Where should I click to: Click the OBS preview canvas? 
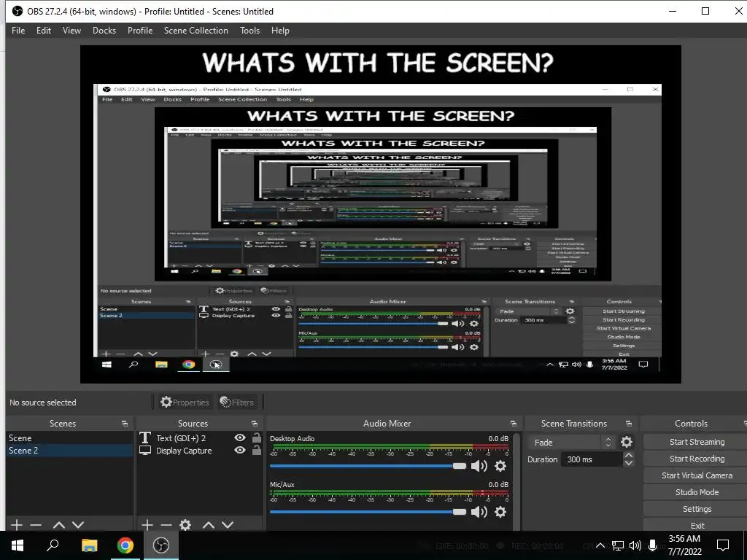pos(381,214)
